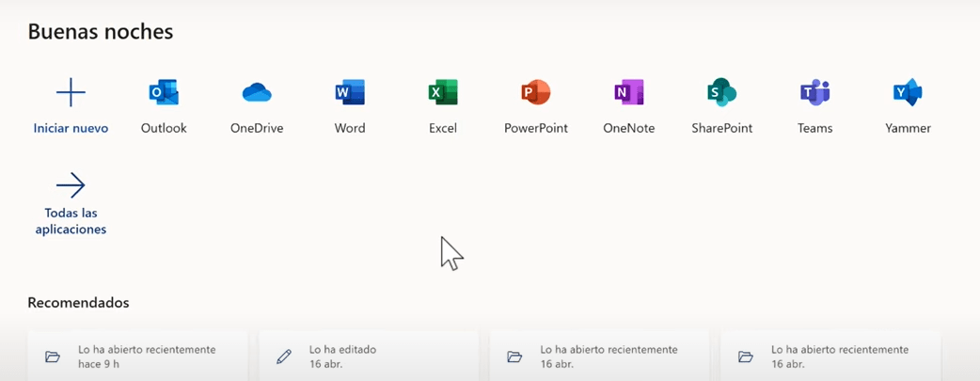Click the 'Teams' text label

(x=815, y=128)
